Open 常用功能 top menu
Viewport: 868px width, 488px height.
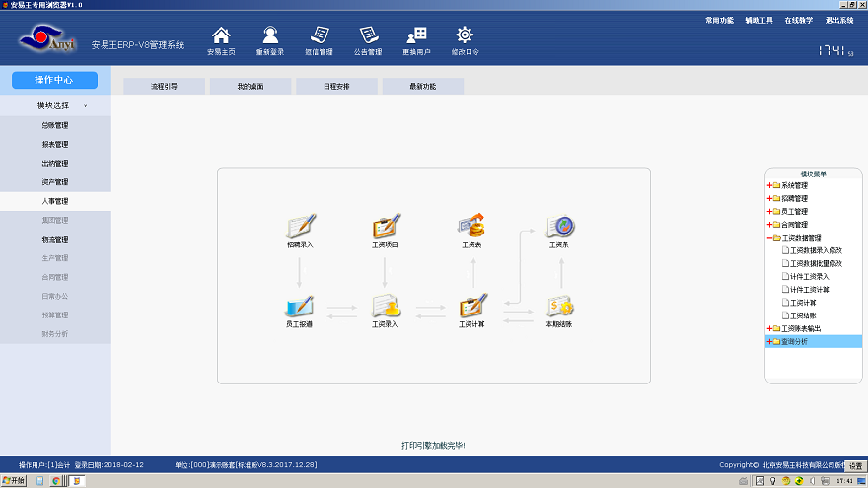pyautogui.click(x=719, y=20)
